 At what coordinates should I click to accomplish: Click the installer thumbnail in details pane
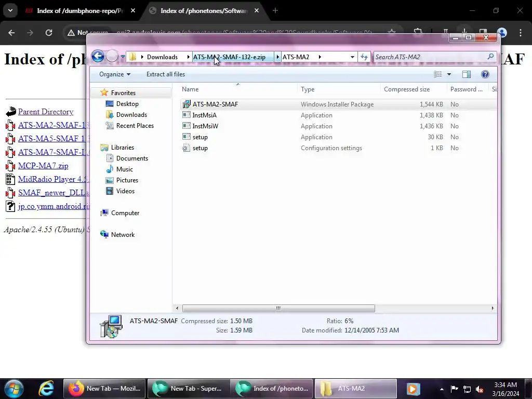click(111, 326)
